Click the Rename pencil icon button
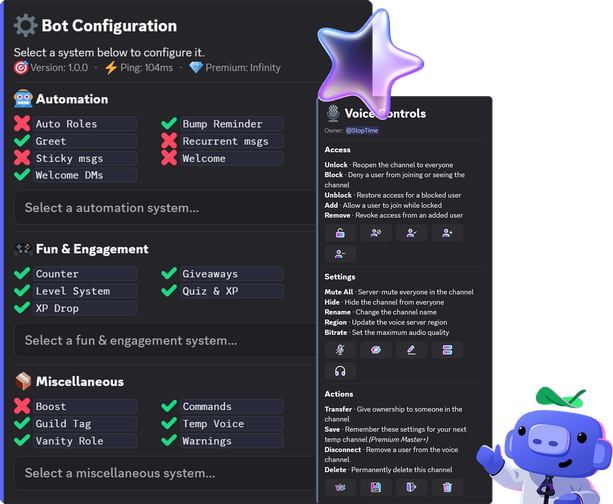Screen dimensions: 613x504 click(411, 350)
